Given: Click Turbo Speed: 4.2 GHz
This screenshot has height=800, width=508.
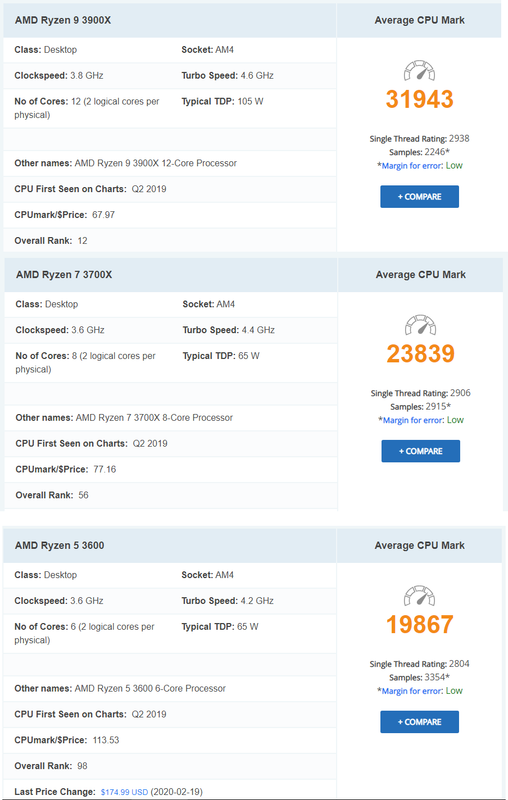Looking at the screenshot, I should (x=227, y=601).
